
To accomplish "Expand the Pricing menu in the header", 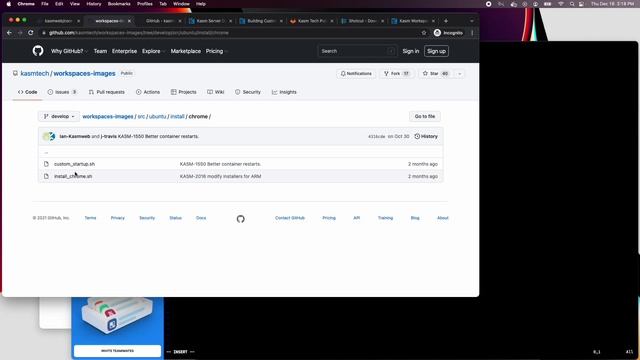I will [216, 51].
